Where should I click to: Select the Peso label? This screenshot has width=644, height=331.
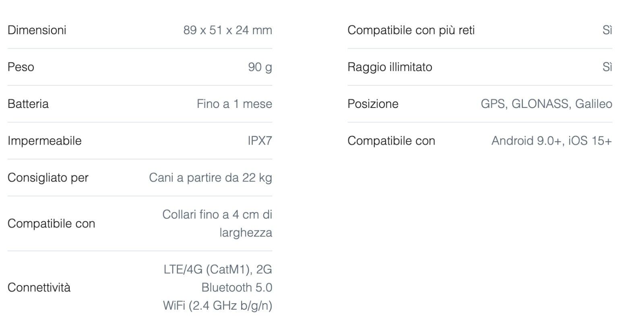[x=21, y=67]
